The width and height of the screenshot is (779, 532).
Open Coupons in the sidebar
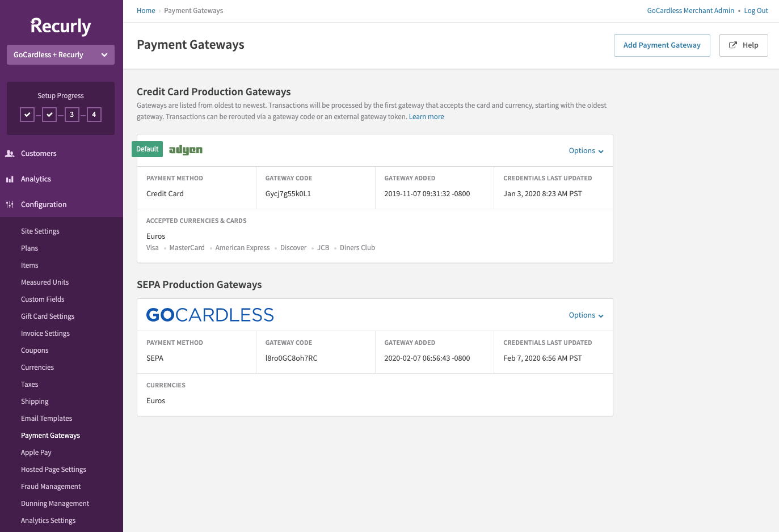pyautogui.click(x=35, y=351)
